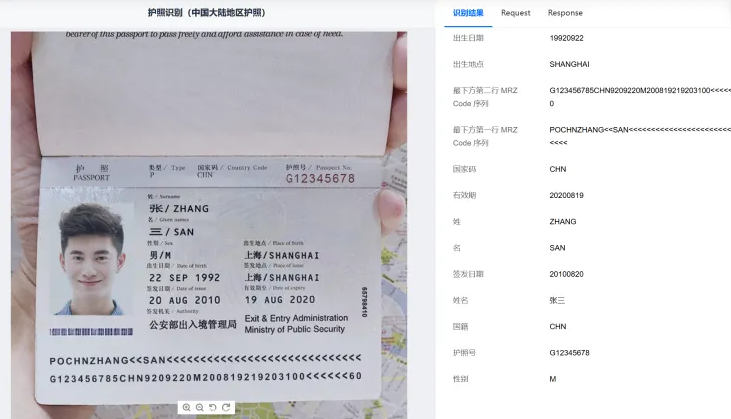Click the 护照识别 page title
The width and height of the screenshot is (731, 419).
[207, 13]
